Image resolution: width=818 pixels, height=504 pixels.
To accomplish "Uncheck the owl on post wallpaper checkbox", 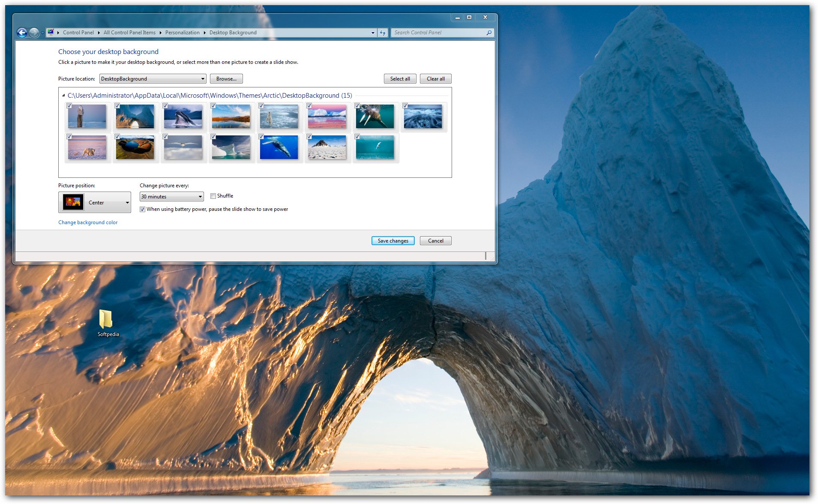I will click(x=69, y=106).
